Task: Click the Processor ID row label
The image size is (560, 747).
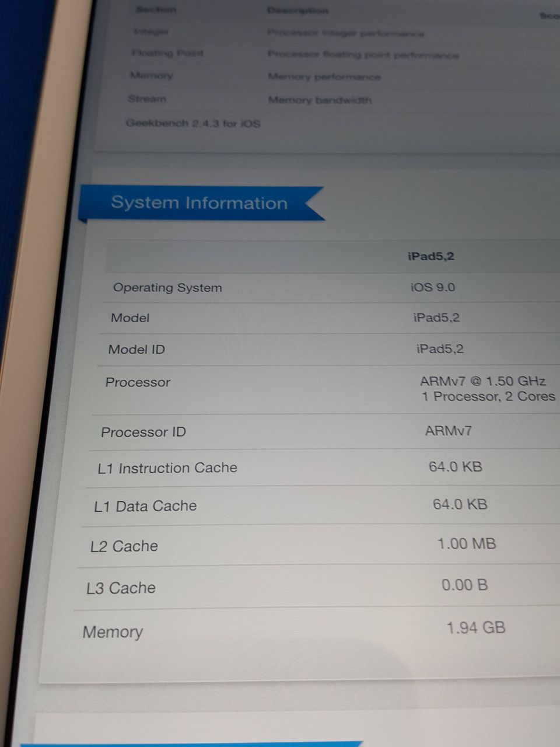Action: coord(143,432)
